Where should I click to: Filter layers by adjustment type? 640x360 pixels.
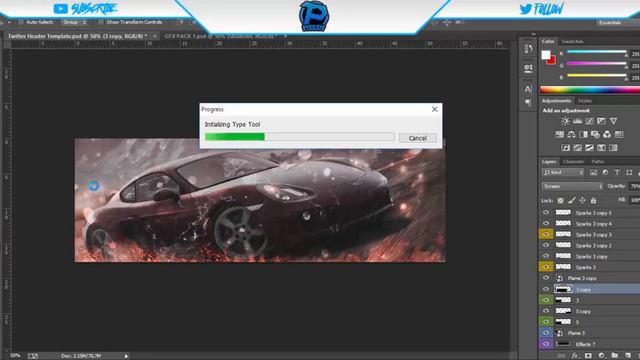(605, 173)
